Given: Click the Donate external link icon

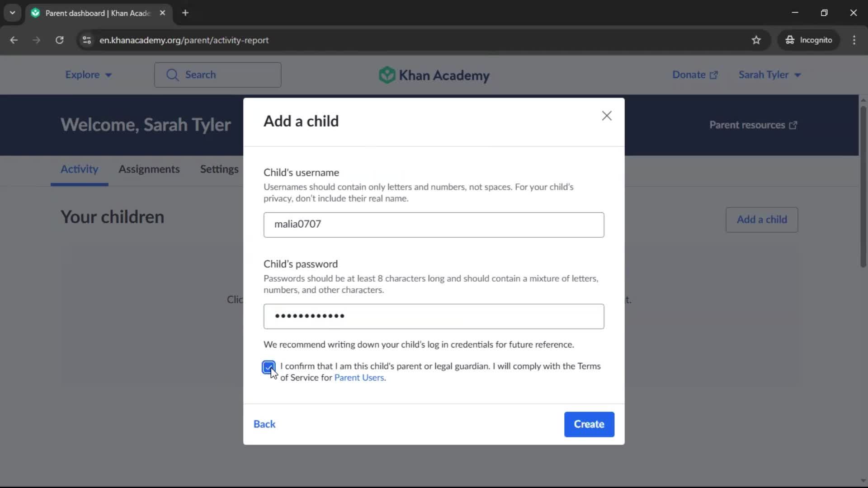Looking at the screenshot, I should (714, 75).
